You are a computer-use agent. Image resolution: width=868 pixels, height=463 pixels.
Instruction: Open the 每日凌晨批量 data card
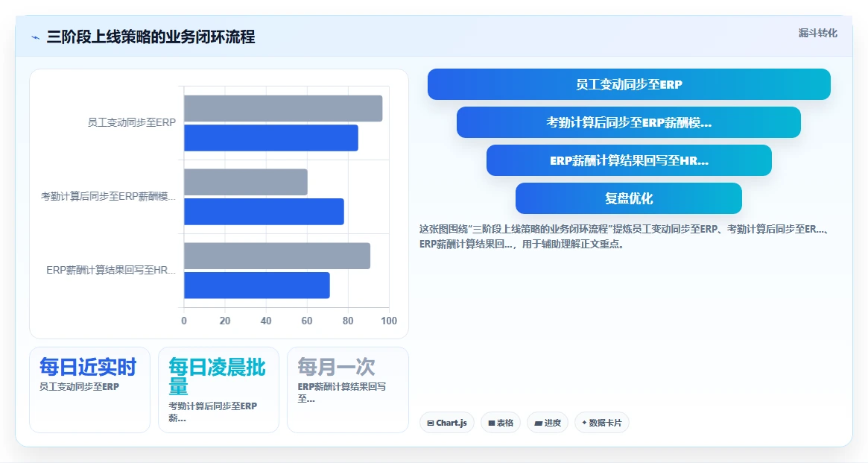(x=218, y=390)
